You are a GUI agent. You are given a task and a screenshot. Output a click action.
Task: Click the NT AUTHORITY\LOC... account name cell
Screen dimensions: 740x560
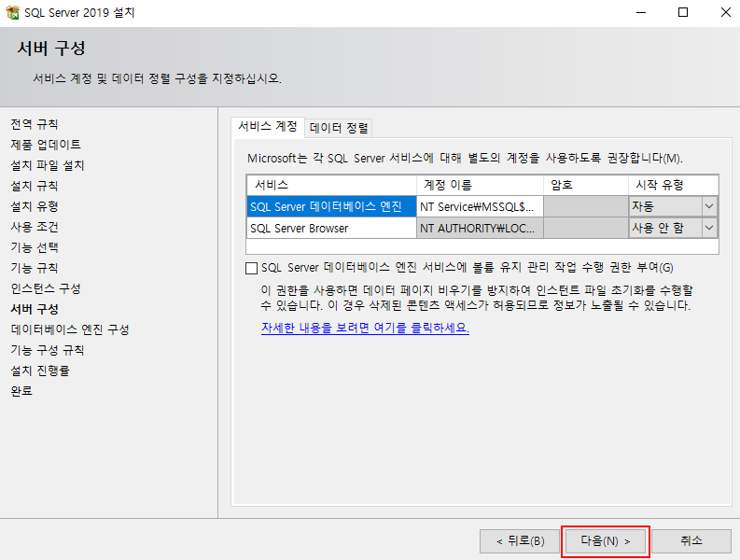480,228
